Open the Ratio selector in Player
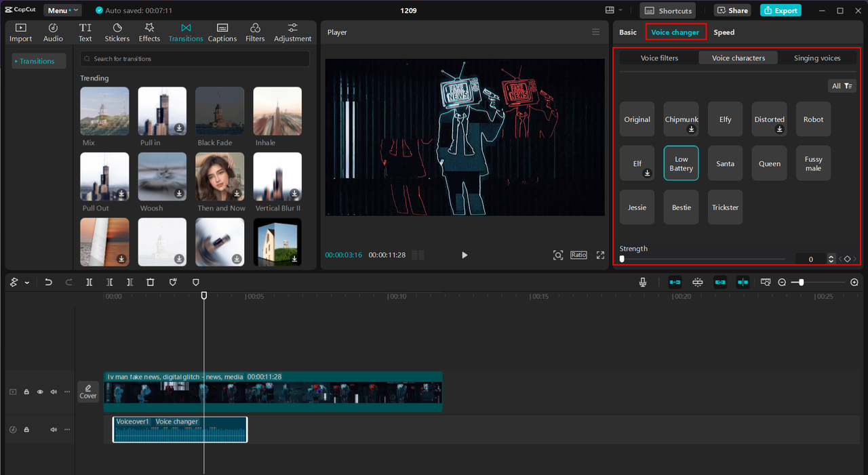The width and height of the screenshot is (868, 475). coord(578,255)
